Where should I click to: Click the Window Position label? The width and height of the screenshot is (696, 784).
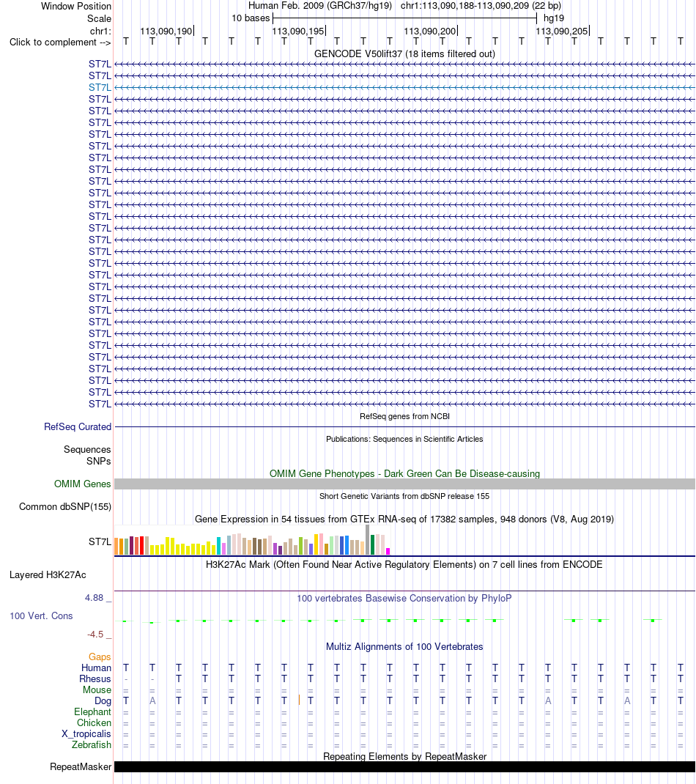[x=76, y=7]
